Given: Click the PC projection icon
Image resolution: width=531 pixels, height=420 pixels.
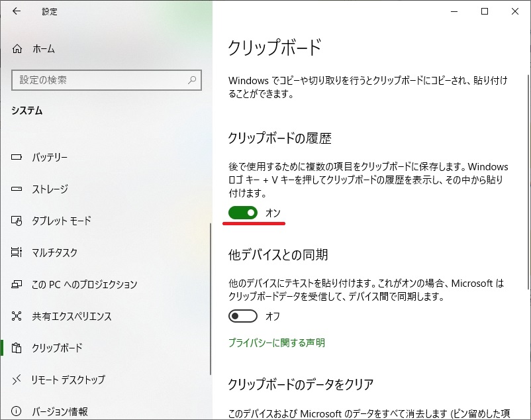Looking at the screenshot, I should [17, 284].
